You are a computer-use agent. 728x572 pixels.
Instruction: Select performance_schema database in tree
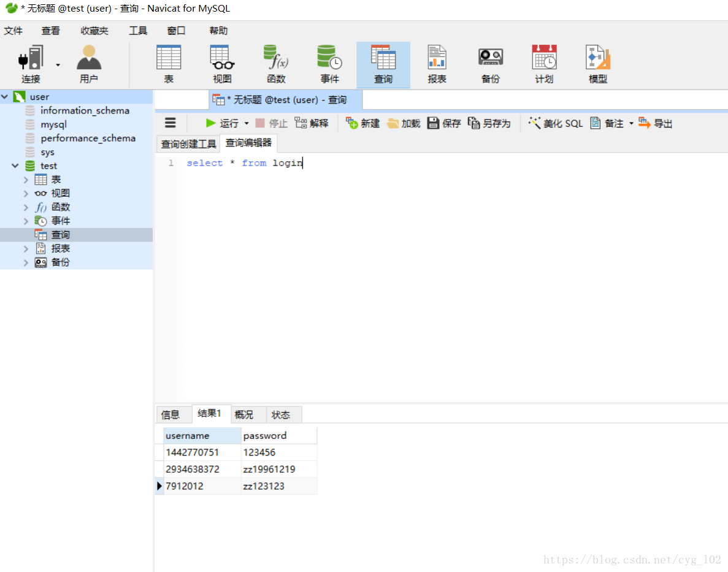tap(88, 139)
